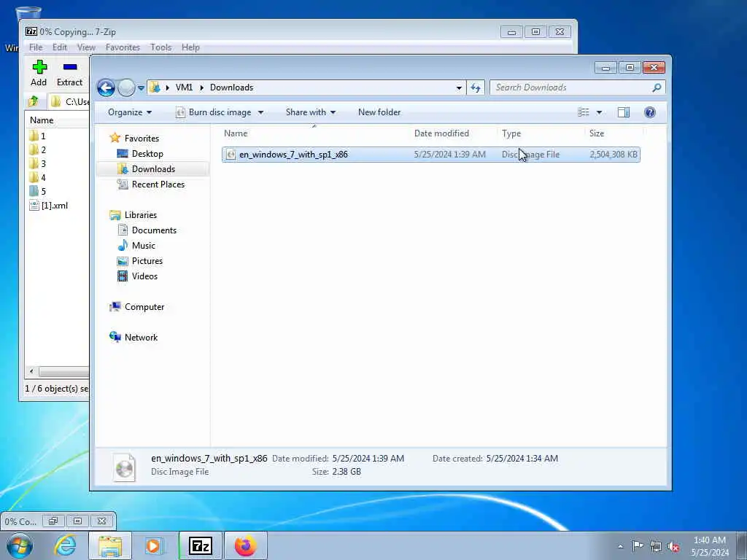Image resolution: width=747 pixels, height=560 pixels.
Task: Open the Edit menu in 7-Zip
Action: (x=60, y=47)
